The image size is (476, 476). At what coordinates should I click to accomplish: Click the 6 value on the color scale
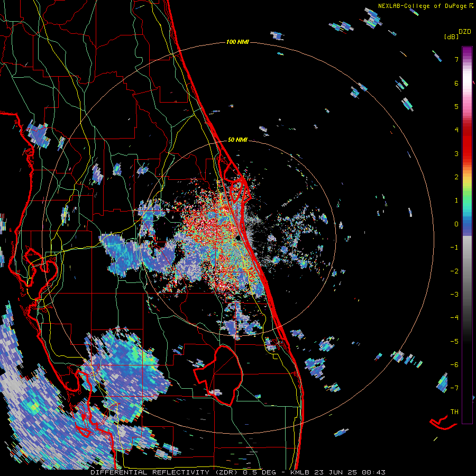[x=456, y=83]
